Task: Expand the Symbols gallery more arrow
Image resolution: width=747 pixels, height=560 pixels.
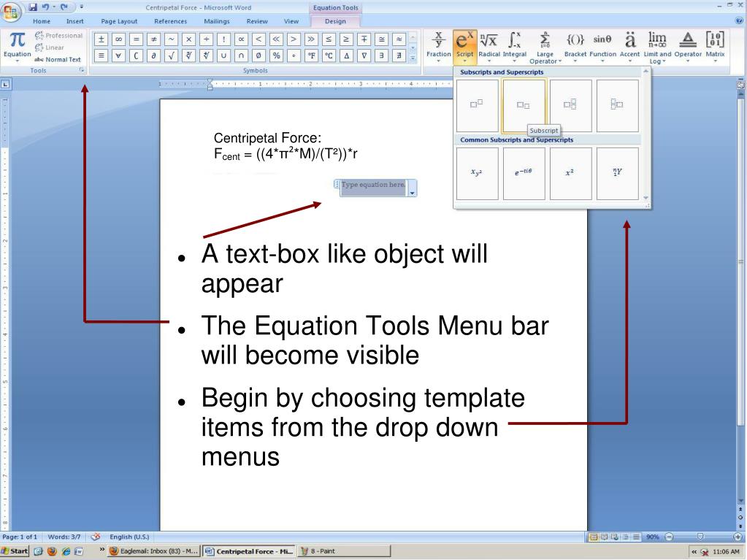Action: 413,58
